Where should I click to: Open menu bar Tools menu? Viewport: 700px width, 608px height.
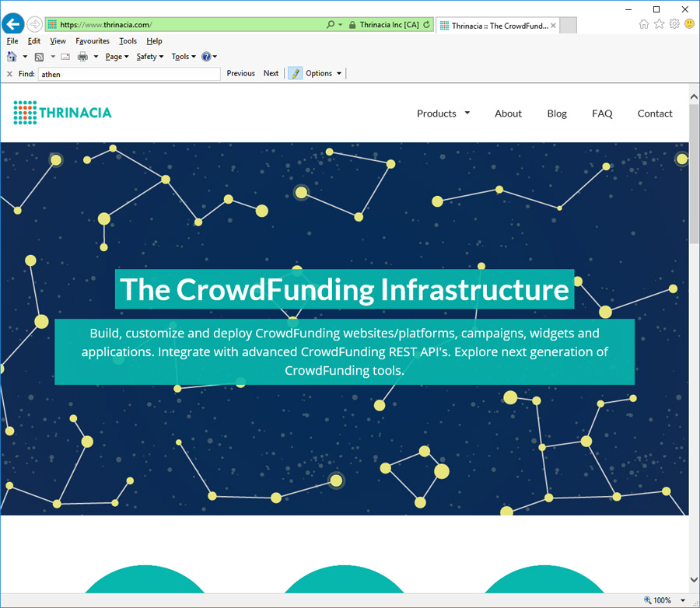pyautogui.click(x=128, y=41)
